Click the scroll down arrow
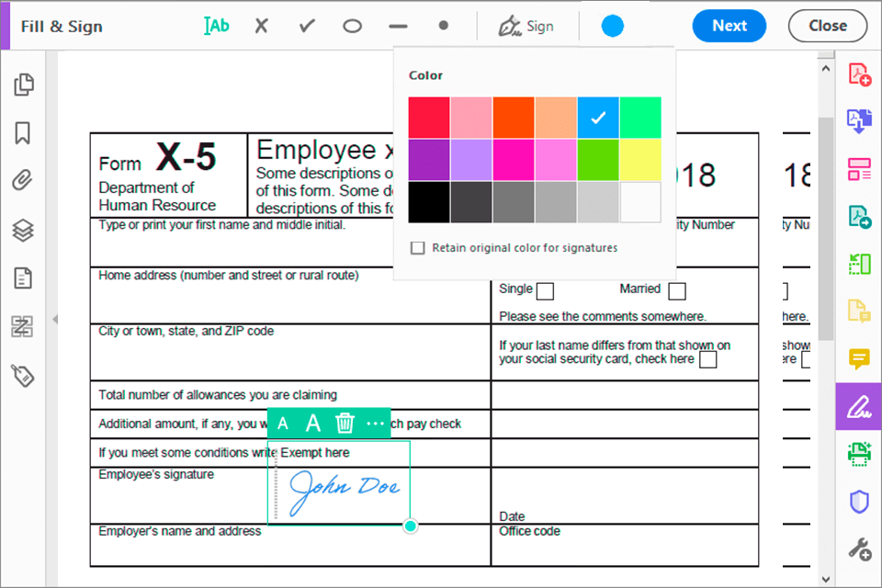 click(x=825, y=579)
